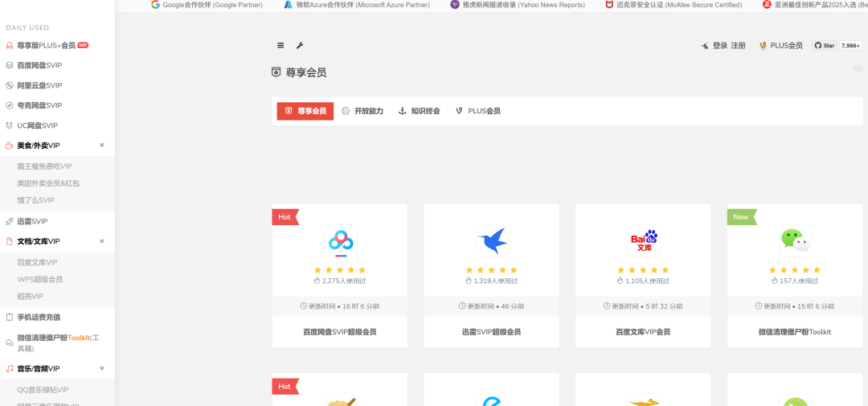868x406 pixels.
Task: Click New ribbon on 微信清理 card
Action: 741,217
